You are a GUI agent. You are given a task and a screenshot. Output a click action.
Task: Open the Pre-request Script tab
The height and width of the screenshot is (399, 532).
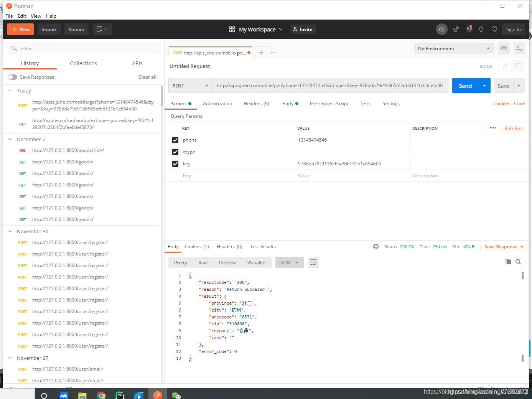[x=329, y=104]
